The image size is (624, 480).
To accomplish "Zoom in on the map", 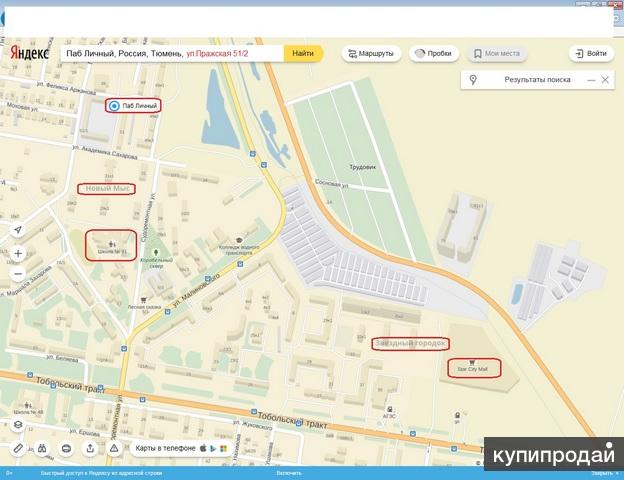I will [x=18, y=254].
